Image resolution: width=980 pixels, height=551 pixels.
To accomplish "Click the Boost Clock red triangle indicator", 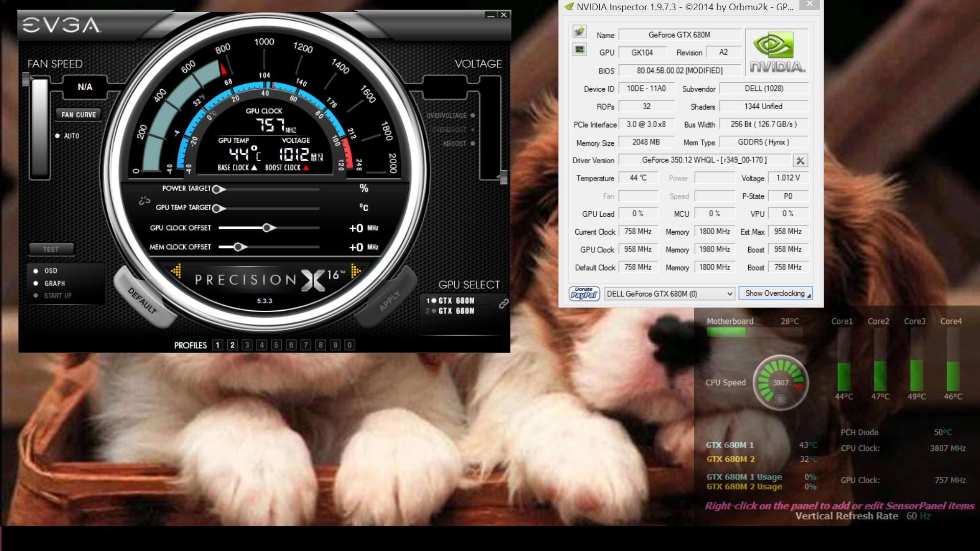I will [306, 168].
